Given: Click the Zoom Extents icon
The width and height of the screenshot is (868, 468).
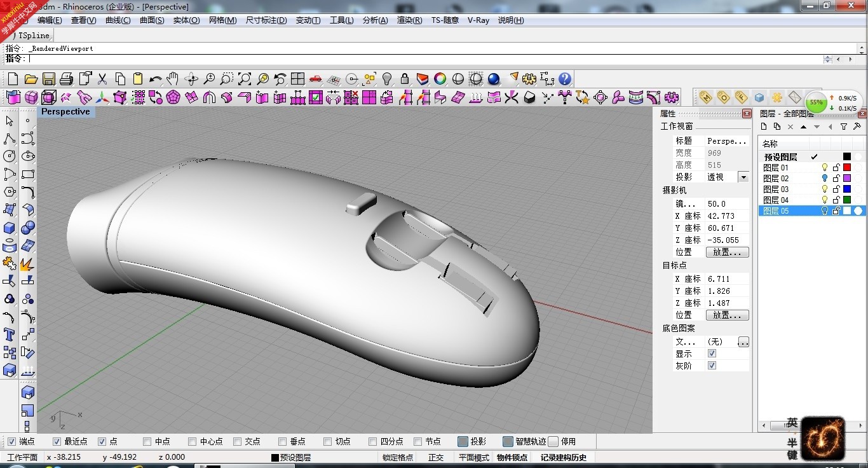Looking at the screenshot, I should tap(244, 79).
